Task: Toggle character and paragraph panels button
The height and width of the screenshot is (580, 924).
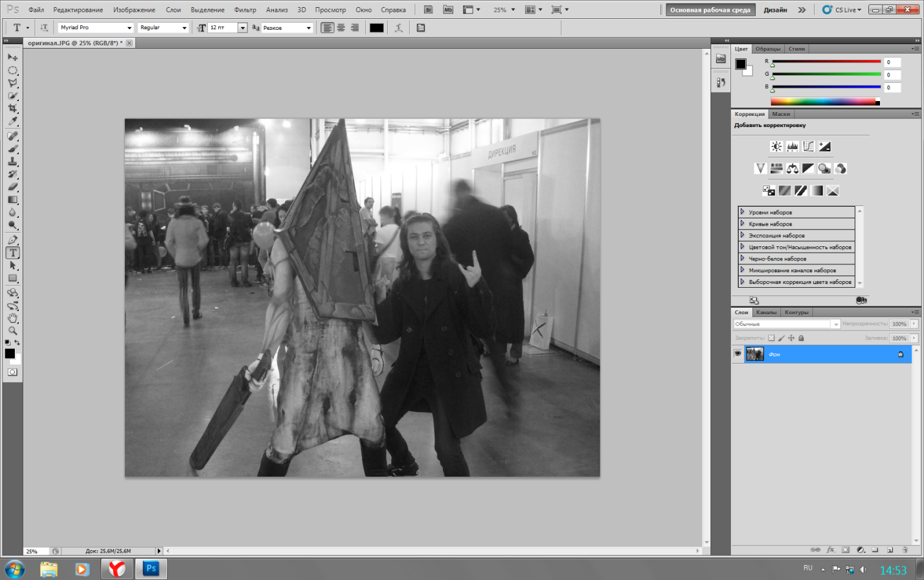Action: (x=421, y=28)
